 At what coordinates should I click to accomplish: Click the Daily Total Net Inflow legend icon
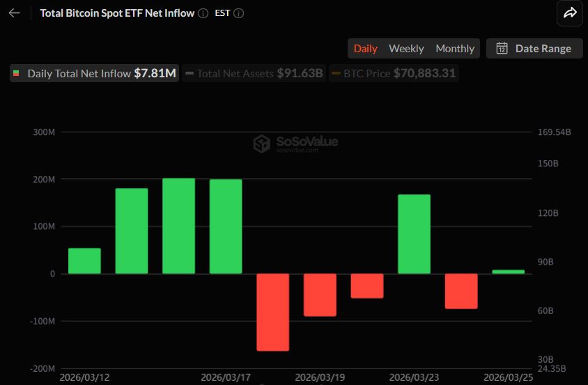[x=17, y=73]
